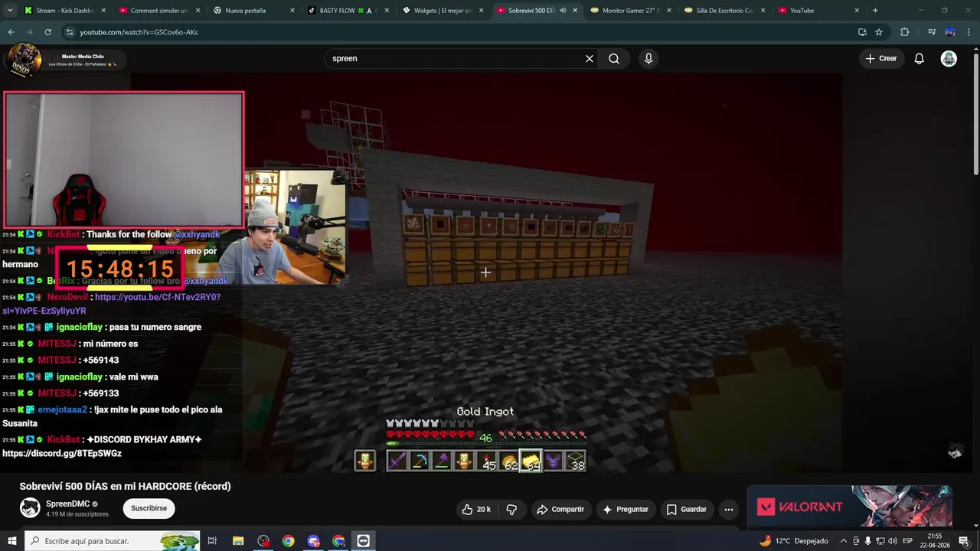Click the video player on Gold Ingot label
Screen dimensions: 980x551
[485, 412]
